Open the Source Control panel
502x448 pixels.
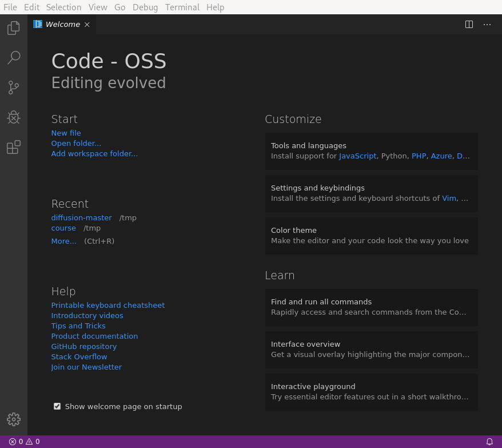13,87
